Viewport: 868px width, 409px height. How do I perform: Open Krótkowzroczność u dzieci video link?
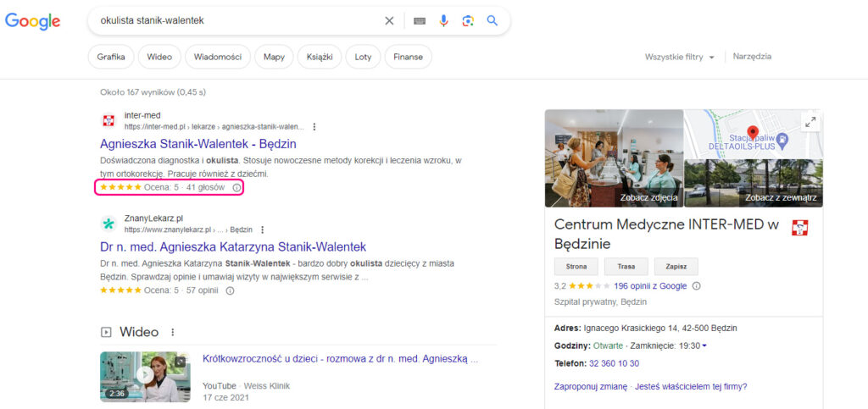(341, 359)
